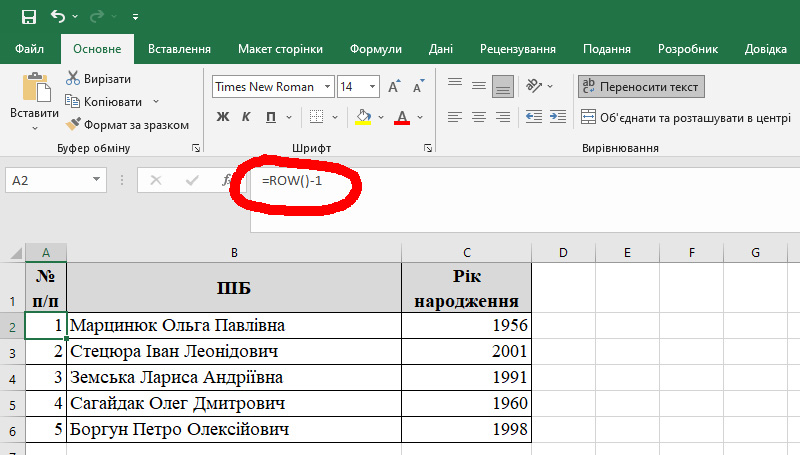Viewport: 800px width, 455px height.
Task: Copy selection with Копіювати
Action: [x=104, y=102]
